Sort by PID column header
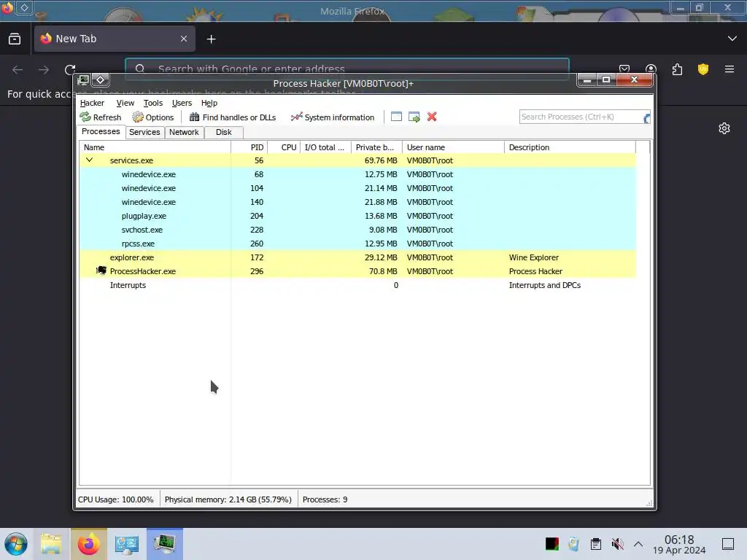 (249, 147)
